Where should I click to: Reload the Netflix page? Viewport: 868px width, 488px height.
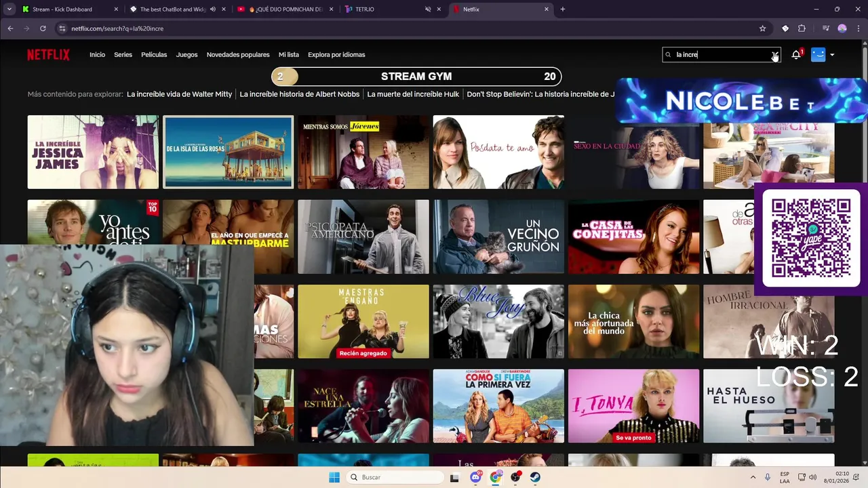click(43, 28)
